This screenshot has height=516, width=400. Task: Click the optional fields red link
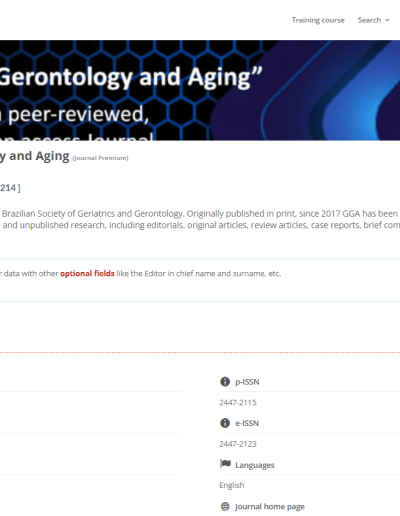tap(87, 274)
